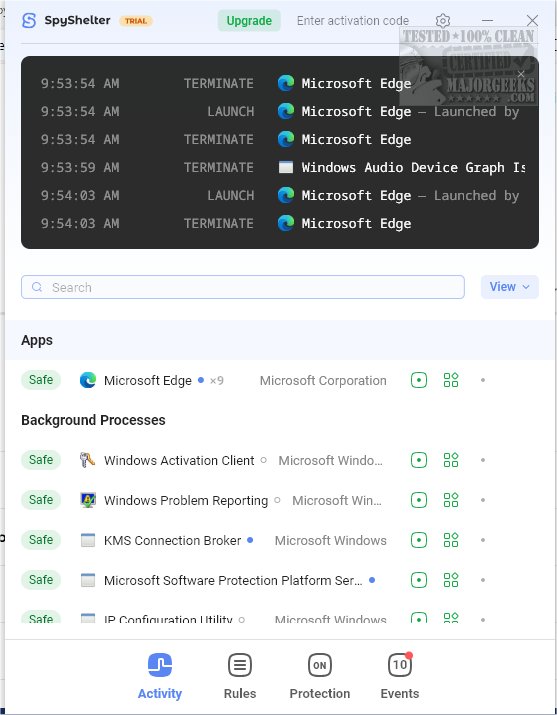Open more options for Microsoft Software Protection Platform
The width and height of the screenshot is (557, 715).
point(483,580)
